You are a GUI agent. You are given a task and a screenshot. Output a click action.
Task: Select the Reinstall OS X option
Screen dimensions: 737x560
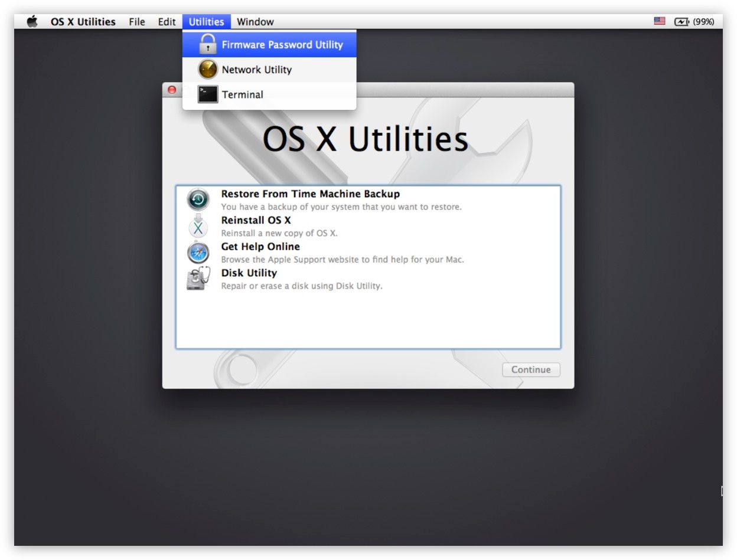pos(368,226)
